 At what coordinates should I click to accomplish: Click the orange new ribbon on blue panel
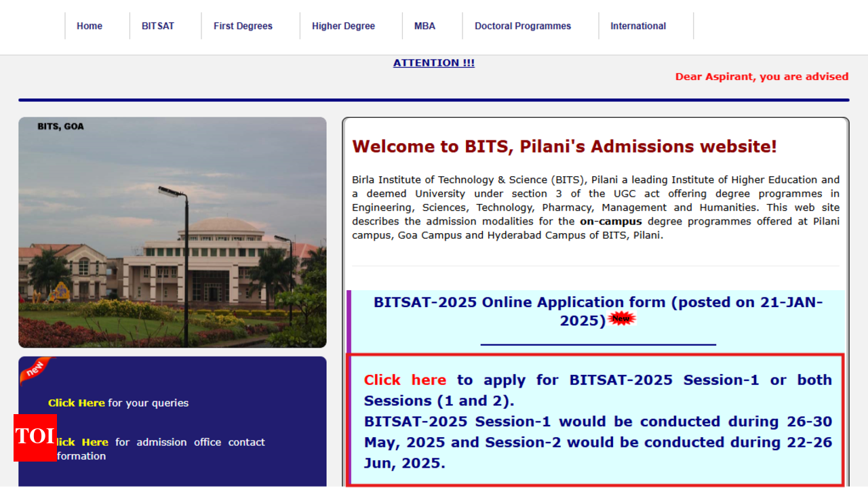(35, 369)
